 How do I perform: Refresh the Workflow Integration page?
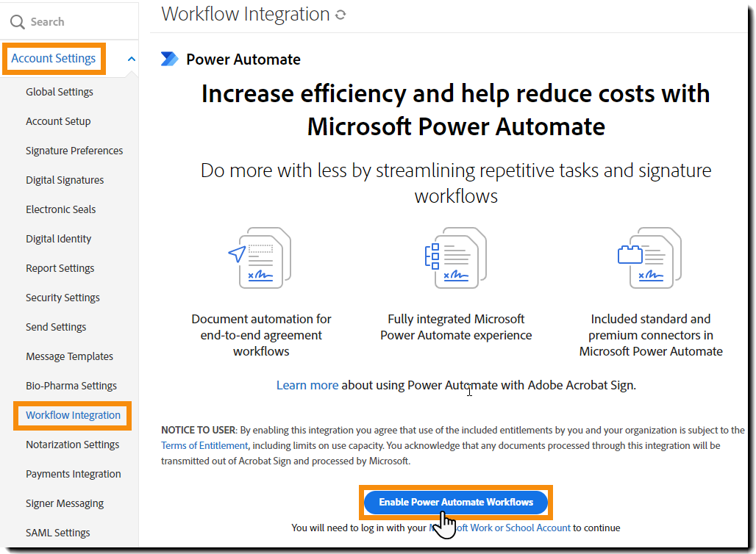[x=340, y=14]
